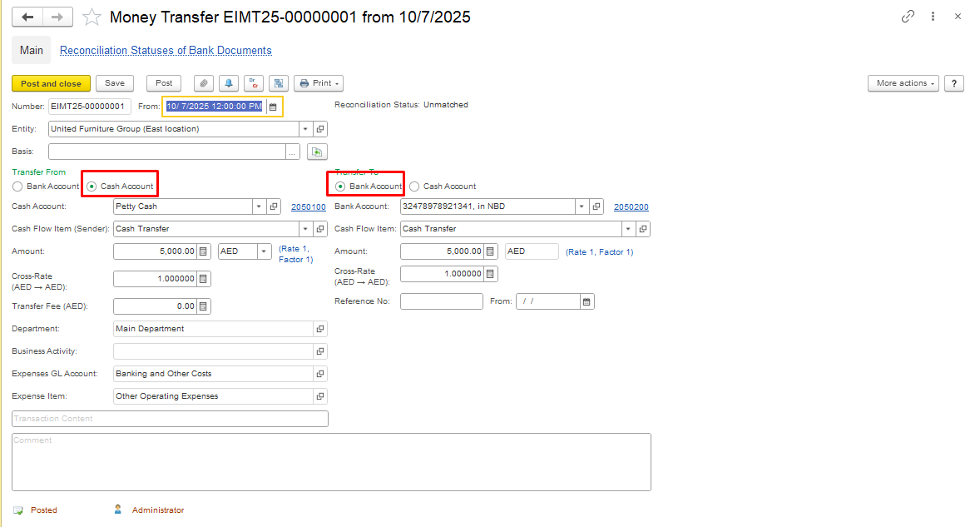This screenshot has width=980, height=527.
Task: Switch to Reconciliation Statuses of Bank Documents
Action: click(166, 51)
